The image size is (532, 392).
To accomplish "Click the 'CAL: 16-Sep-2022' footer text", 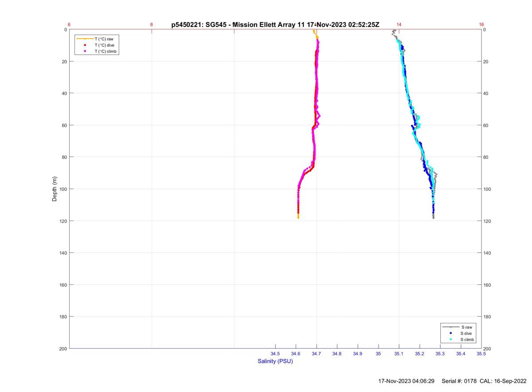I will (x=503, y=381).
